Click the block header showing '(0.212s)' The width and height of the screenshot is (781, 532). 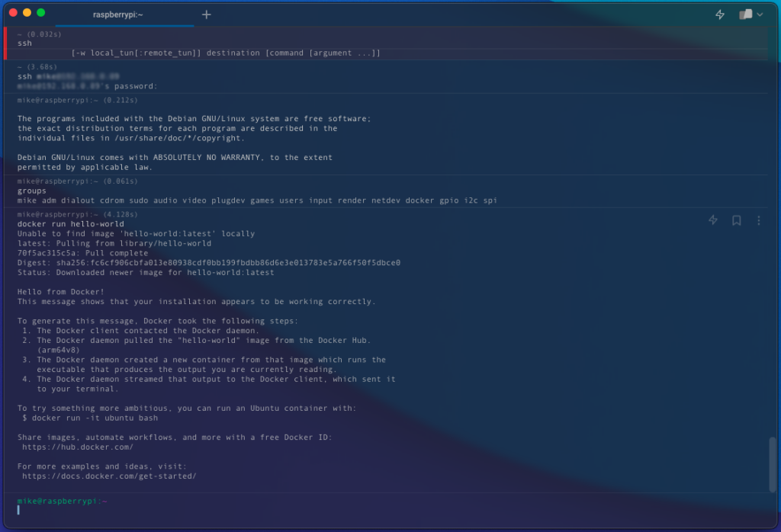tap(77, 100)
